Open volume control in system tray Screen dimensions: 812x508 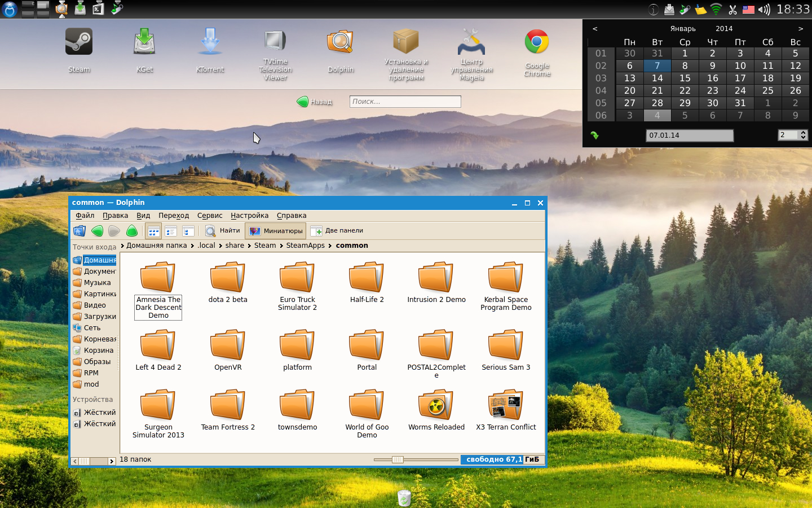coord(764,10)
